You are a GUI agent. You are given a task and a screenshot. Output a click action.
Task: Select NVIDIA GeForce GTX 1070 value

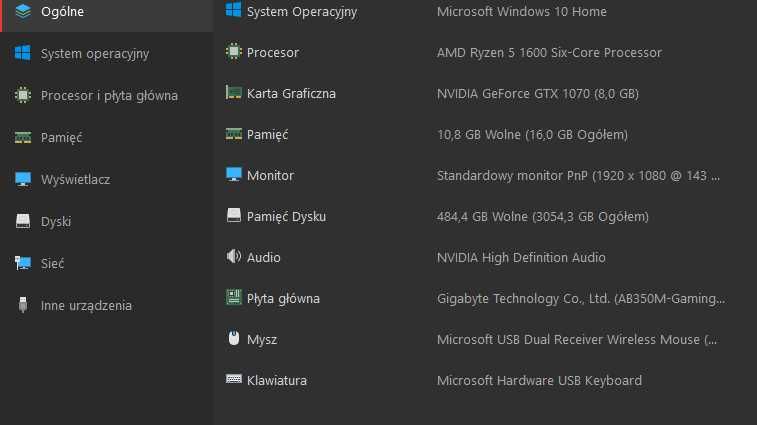click(538, 94)
